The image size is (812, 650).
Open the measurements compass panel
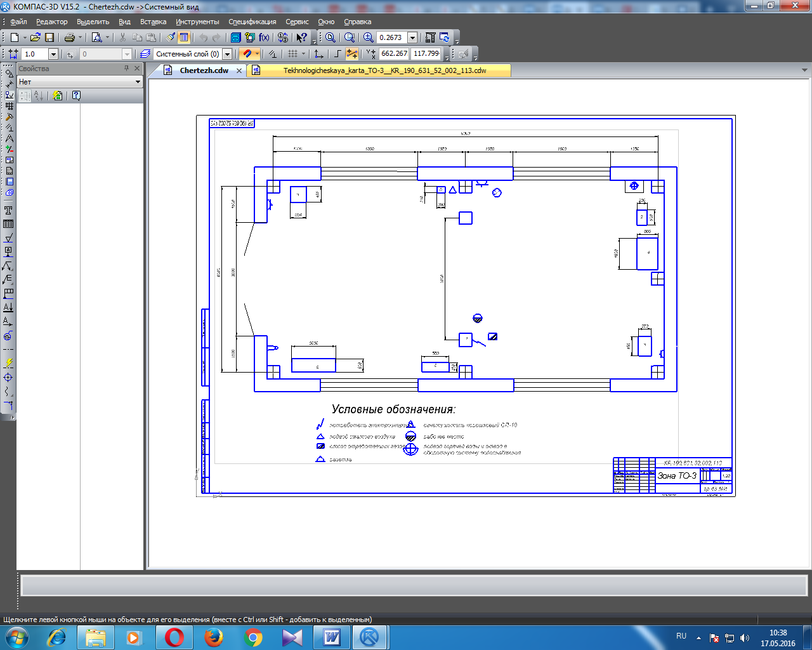[x=9, y=138]
